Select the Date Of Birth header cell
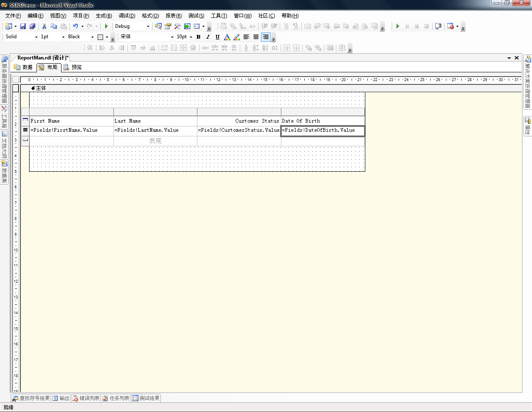 click(x=323, y=121)
